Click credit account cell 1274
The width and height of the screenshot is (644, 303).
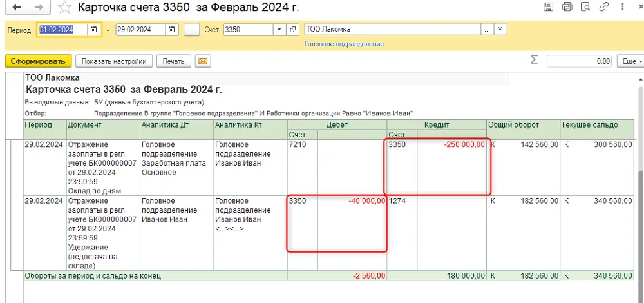tap(402, 233)
